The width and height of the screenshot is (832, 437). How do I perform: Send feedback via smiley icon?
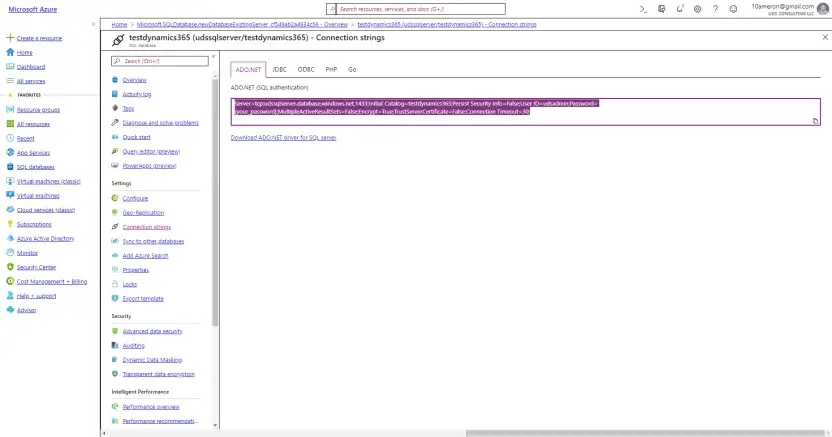pyautogui.click(x=733, y=9)
